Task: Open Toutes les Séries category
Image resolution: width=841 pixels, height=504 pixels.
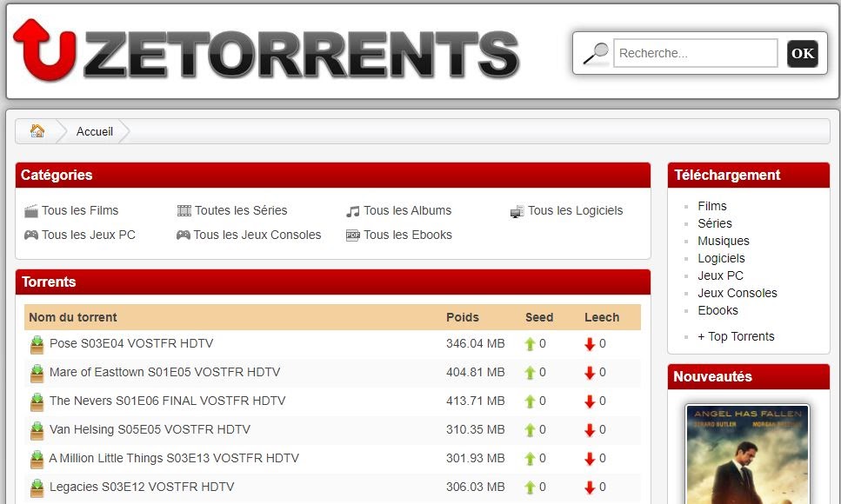Action: (x=241, y=210)
